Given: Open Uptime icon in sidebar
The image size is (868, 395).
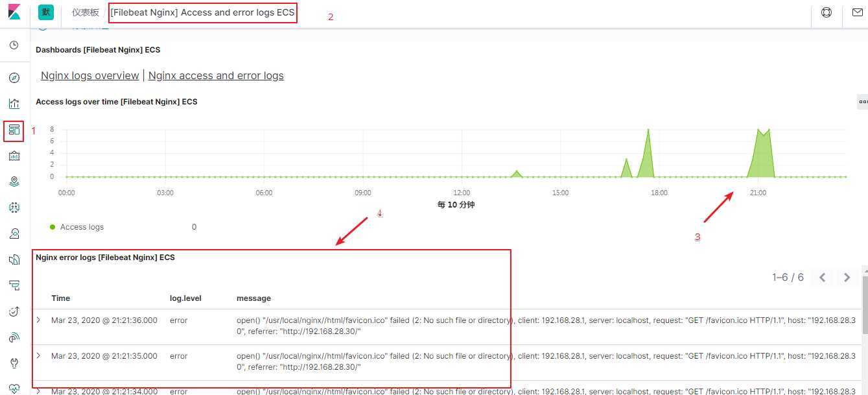Looking at the screenshot, I should click(14, 311).
